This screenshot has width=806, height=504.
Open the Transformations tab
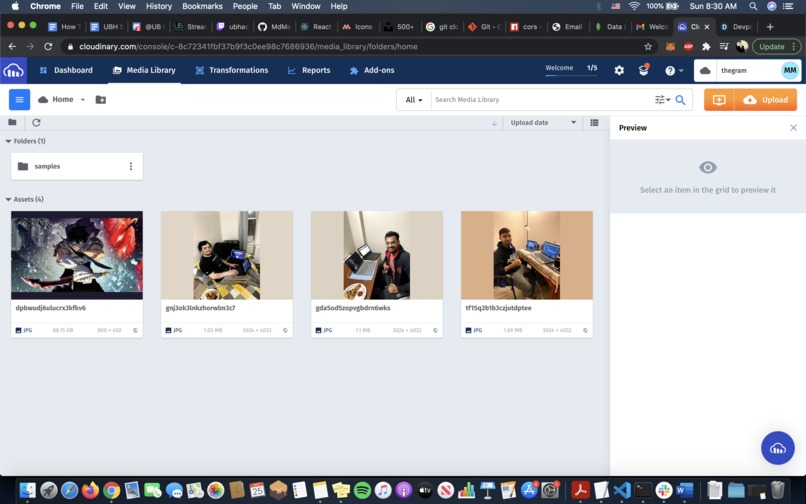tap(232, 70)
